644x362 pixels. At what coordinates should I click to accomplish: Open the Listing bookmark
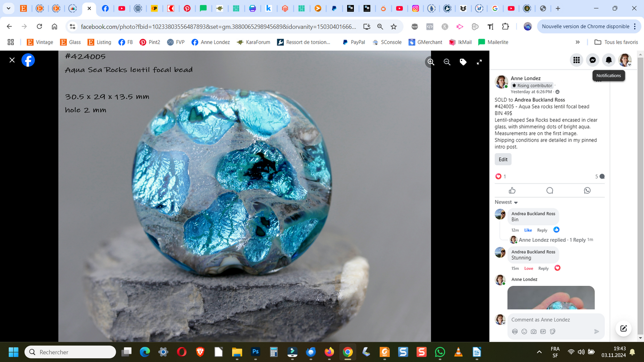coord(99,42)
